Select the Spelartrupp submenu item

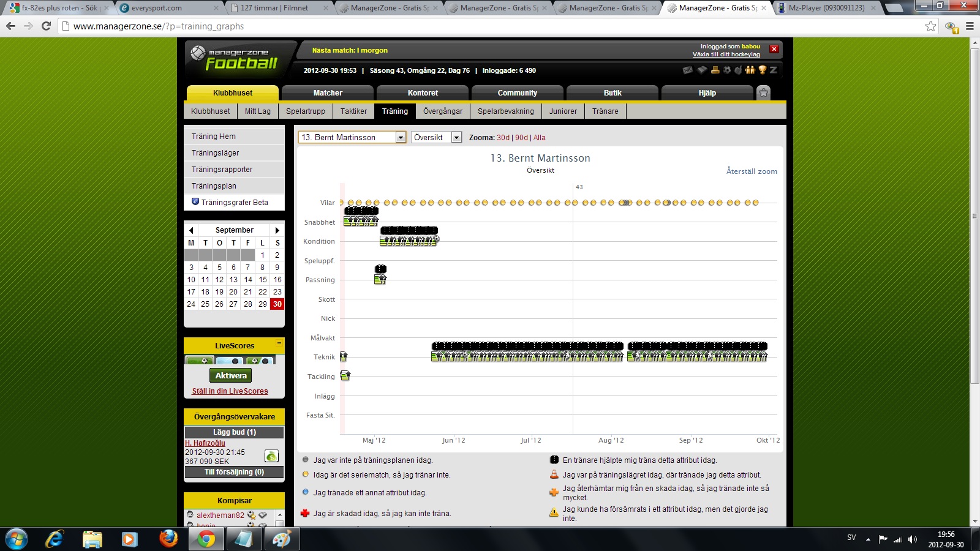pos(306,111)
